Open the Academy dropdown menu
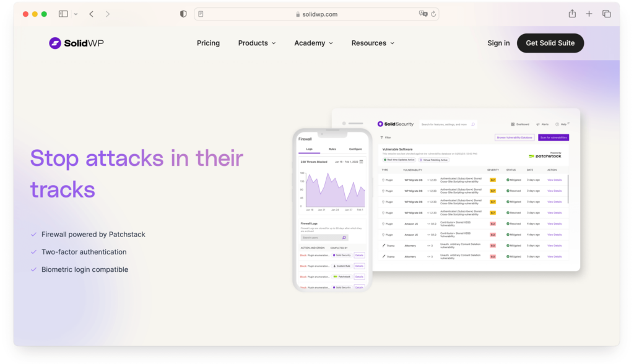Viewport: 634px width, 364px height. point(313,43)
